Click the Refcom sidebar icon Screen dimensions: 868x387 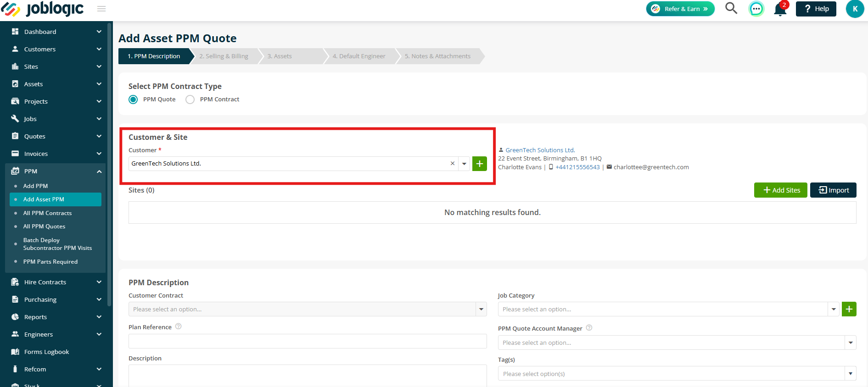pos(15,369)
